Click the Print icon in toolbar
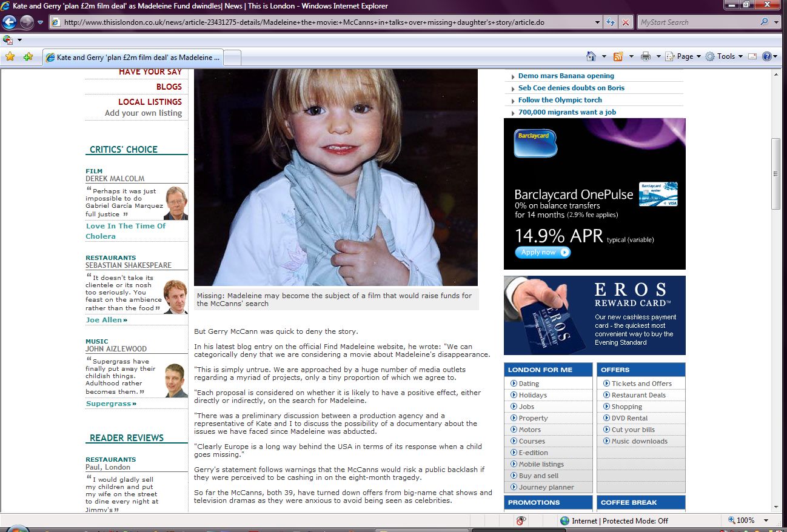The height and width of the screenshot is (532, 787). (646, 56)
